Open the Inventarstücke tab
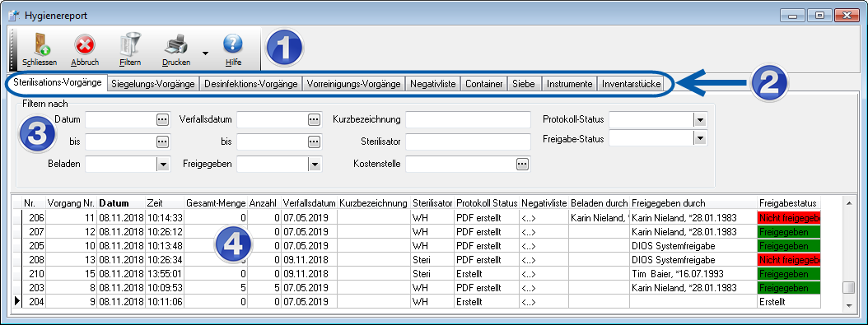This screenshot has height=325, width=868. 631,84
